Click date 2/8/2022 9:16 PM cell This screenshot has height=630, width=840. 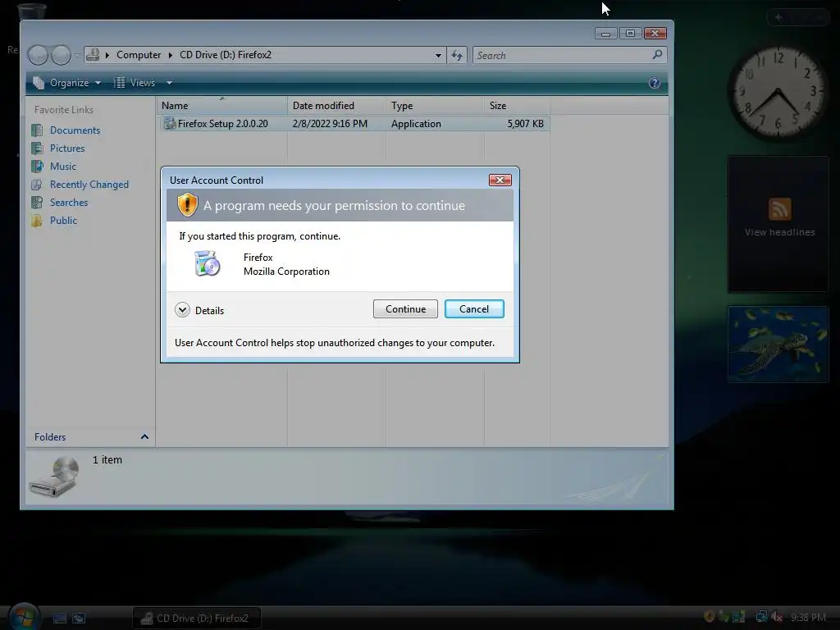pyautogui.click(x=330, y=124)
